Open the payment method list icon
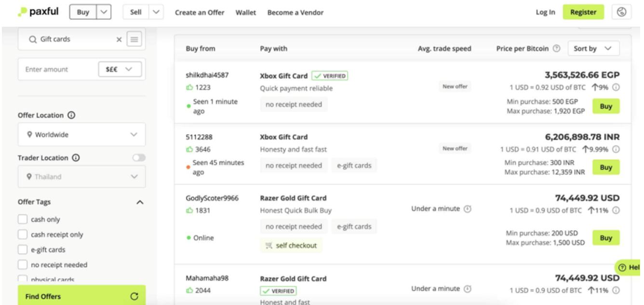Viewport: 644px width, 305px height. point(134,40)
